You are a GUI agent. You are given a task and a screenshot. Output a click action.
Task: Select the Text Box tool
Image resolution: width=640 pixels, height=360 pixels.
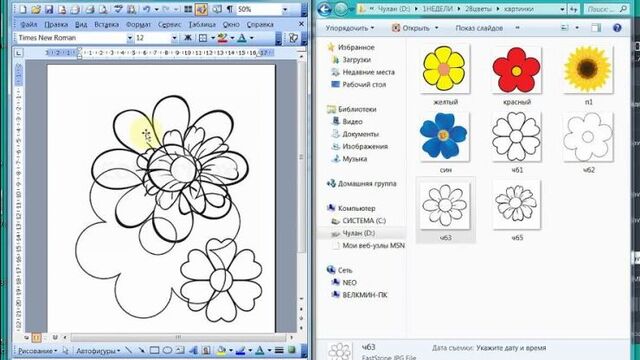tap(180, 351)
